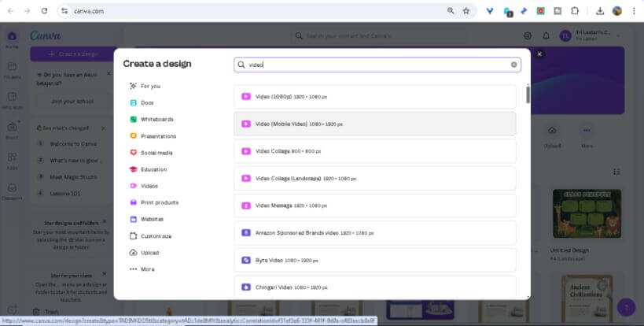Image resolution: width=644 pixels, height=326 pixels.
Task: Click the background More dots icon
Action: pyautogui.click(x=587, y=131)
